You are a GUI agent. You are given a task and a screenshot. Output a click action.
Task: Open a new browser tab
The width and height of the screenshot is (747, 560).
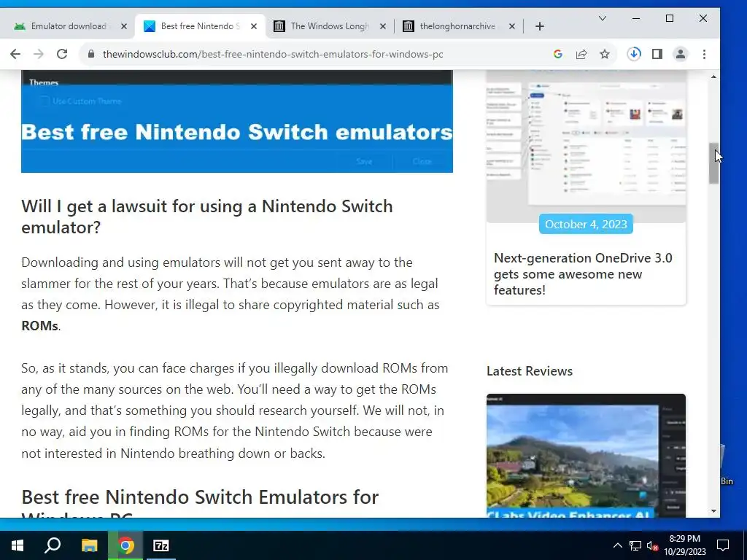[x=539, y=26]
